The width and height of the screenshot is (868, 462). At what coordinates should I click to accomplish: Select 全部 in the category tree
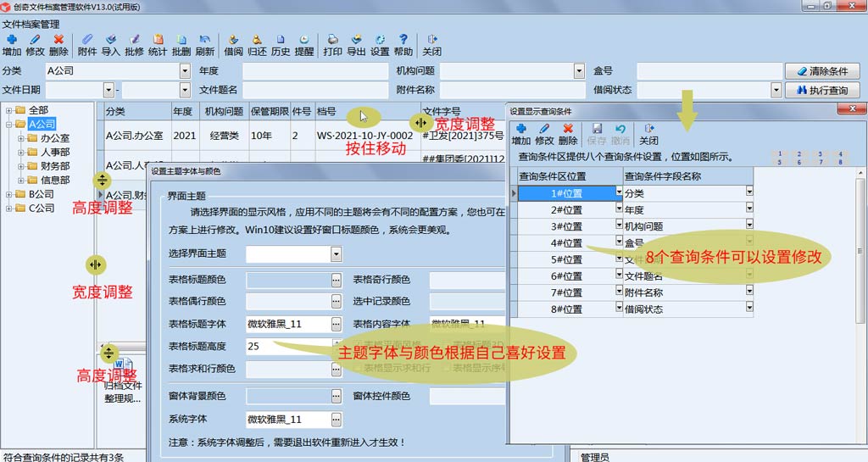tap(39, 110)
